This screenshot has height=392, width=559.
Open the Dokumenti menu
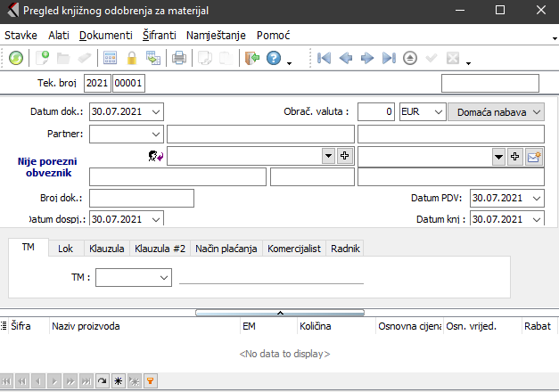click(x=105, y=35)
